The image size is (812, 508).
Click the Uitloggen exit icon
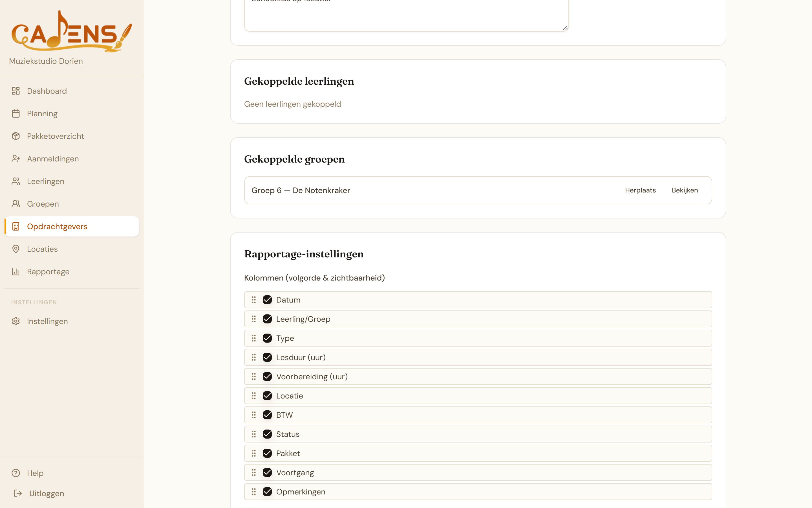click(18, 493)
